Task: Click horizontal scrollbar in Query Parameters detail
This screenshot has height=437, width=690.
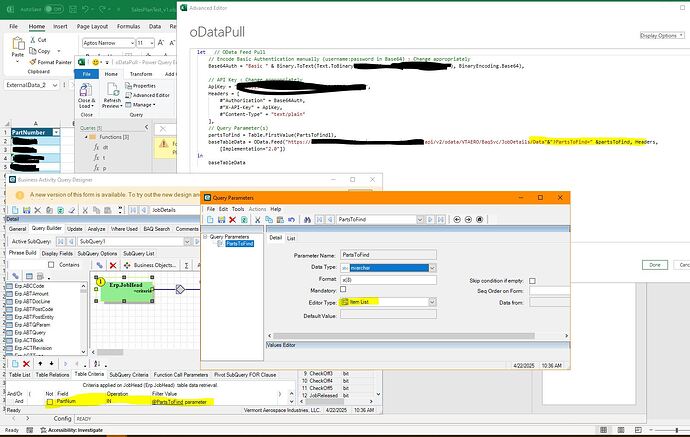Action: pos(404,336)
